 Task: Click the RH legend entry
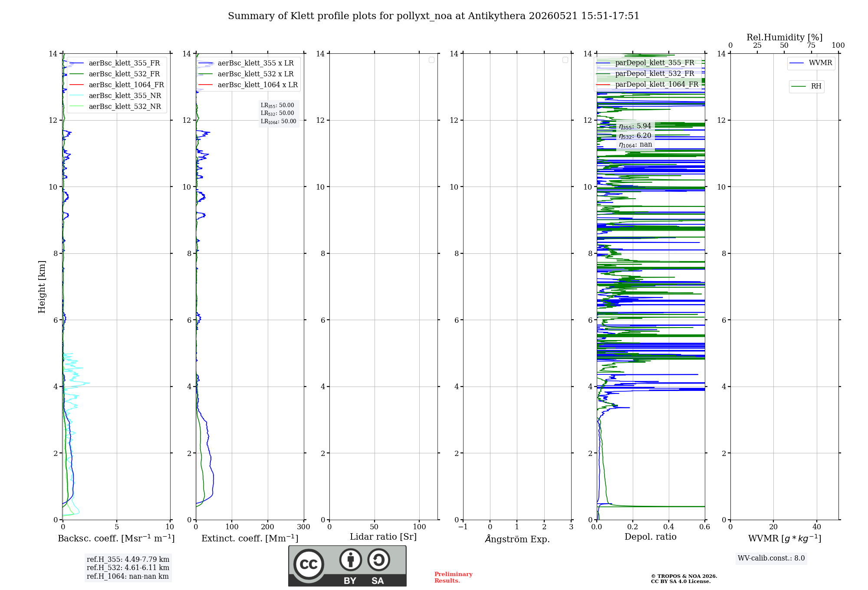(806, 86)
